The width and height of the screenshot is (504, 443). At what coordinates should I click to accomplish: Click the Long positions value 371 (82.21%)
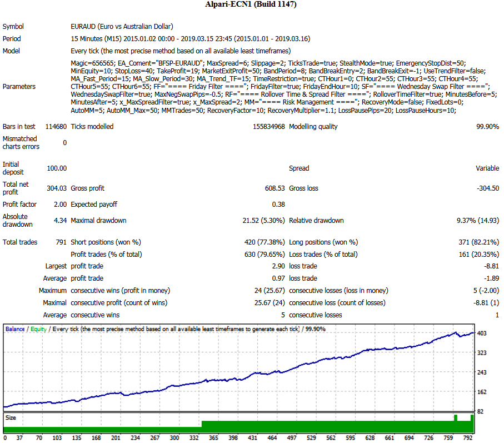click(x=479, y=242)
